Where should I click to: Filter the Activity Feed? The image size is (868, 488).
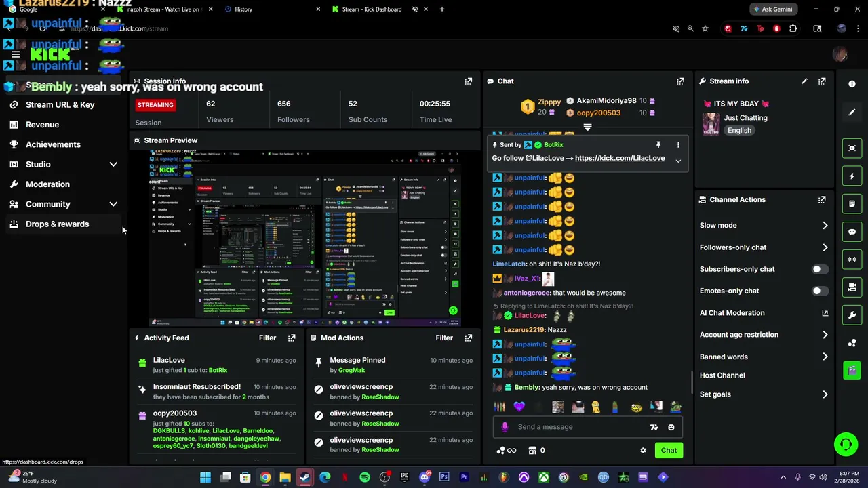tap(267, 338)
